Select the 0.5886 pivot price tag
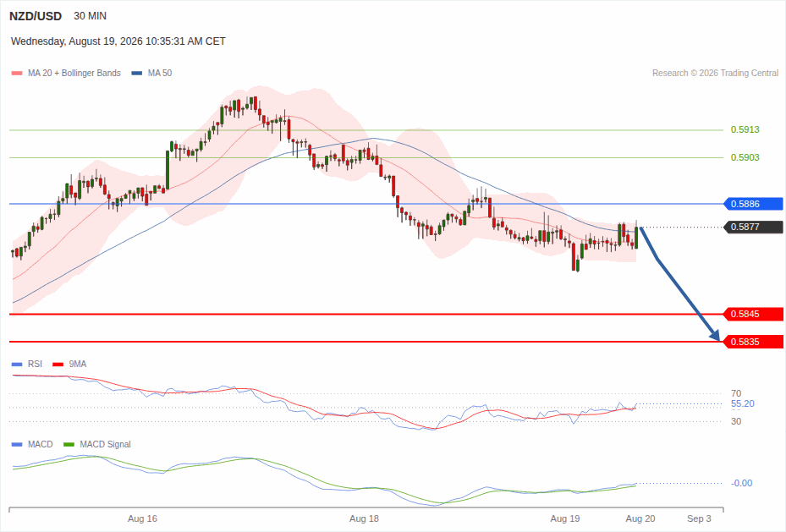786x532 pixels. pyautogui.click(x=753, y=204)
